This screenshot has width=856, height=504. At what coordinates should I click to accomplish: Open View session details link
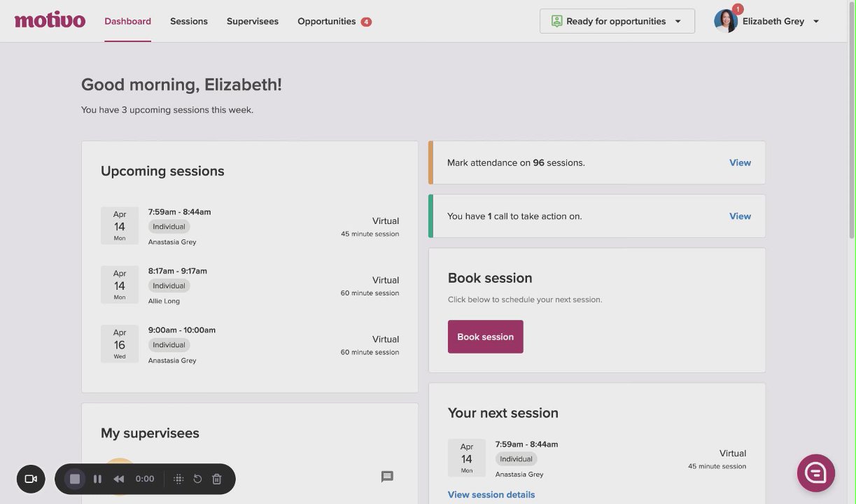pyautogui.click(x=491, y=494)
